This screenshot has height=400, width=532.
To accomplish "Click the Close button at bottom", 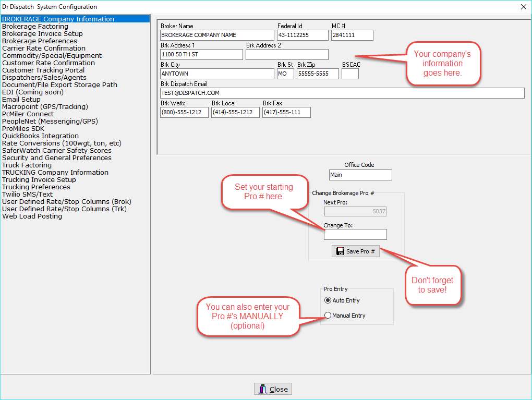I will click(273, 389).
